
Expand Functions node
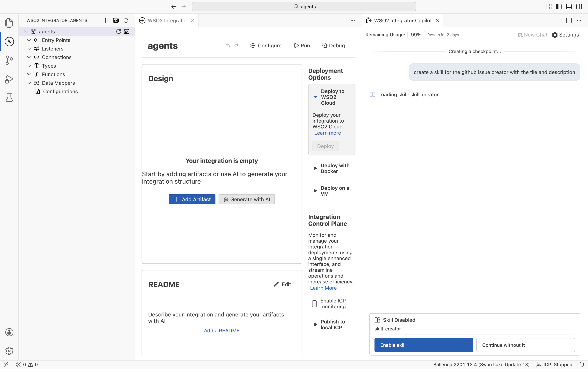pyautogui.click(x=29, y=74)
